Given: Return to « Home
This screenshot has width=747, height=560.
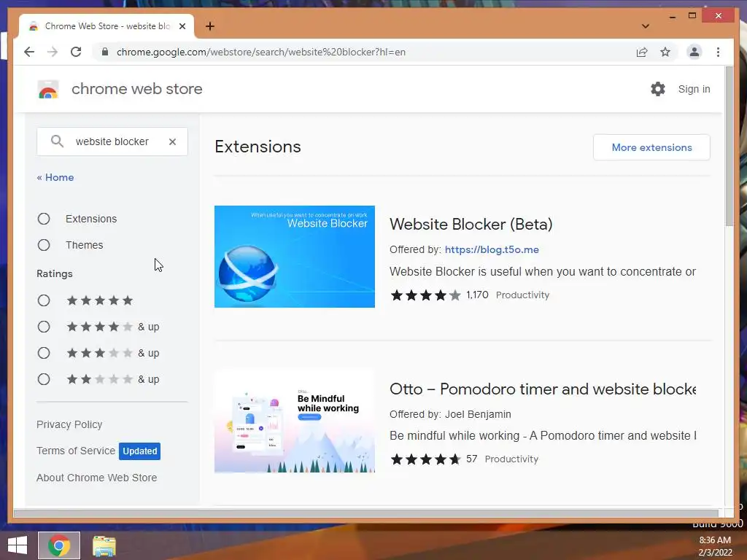Looking at the screenshot, I should (x=55, y=177).
